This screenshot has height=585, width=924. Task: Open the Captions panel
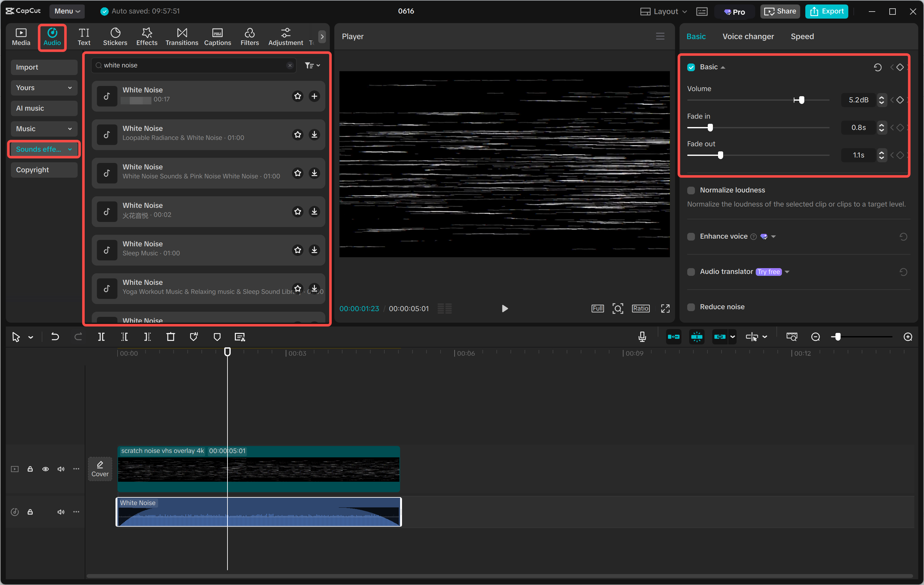217,37
